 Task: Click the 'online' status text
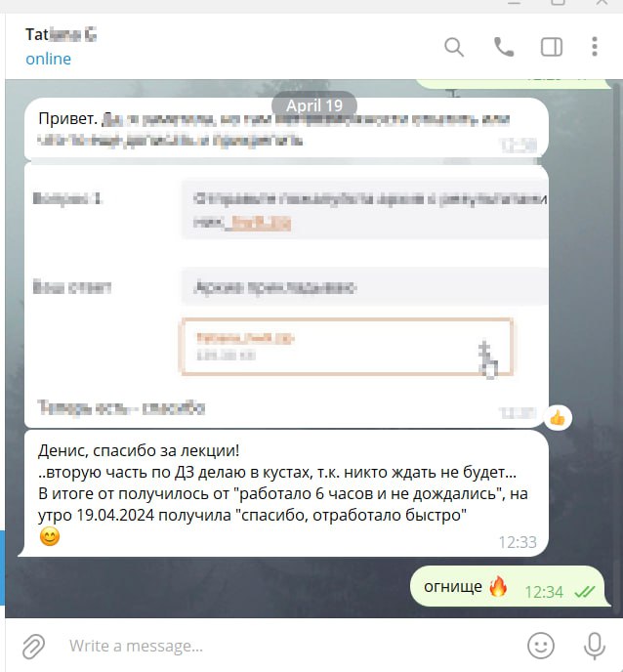click(x=49, y=59)
